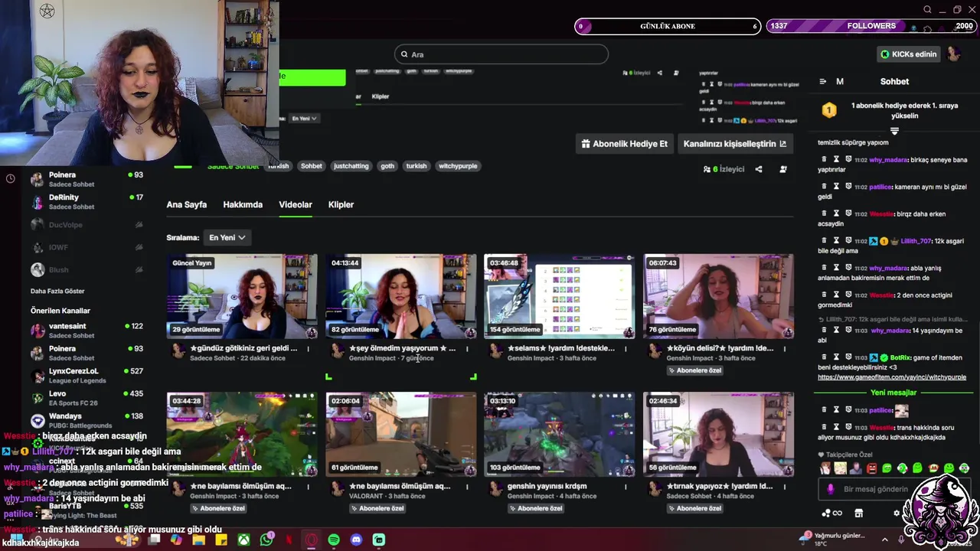Open the gameofitem.com link in chat

point(892,377)
